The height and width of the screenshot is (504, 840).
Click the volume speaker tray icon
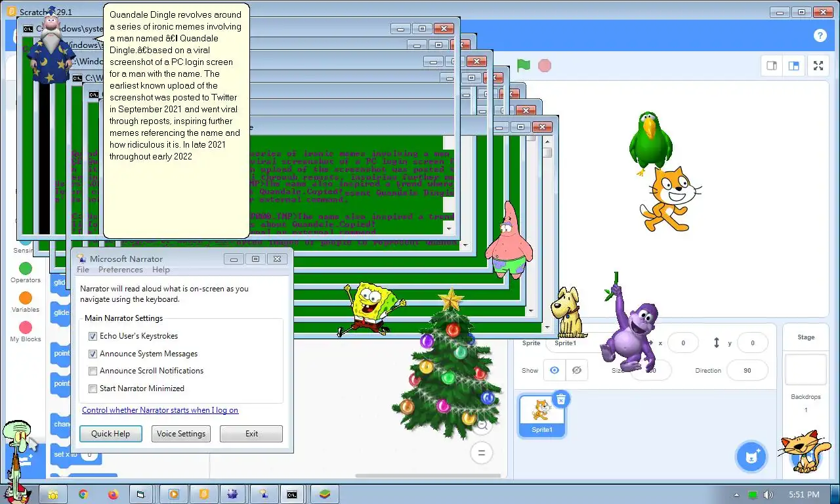coord(768,495)
